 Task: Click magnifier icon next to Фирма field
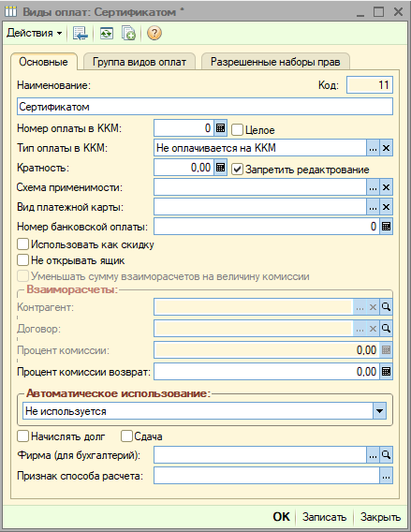tap(386, 454)
